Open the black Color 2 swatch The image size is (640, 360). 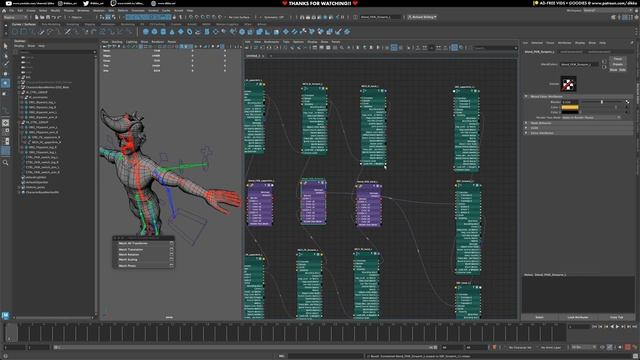click(x=570, y=112)
